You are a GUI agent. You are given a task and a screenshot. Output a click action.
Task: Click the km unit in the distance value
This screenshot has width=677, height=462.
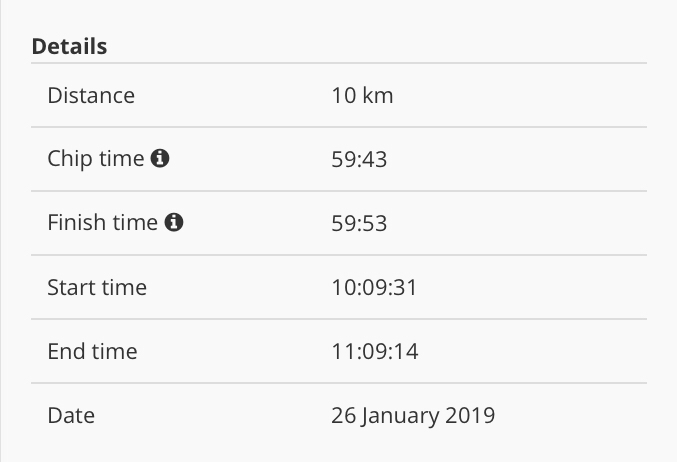(378, 96)
